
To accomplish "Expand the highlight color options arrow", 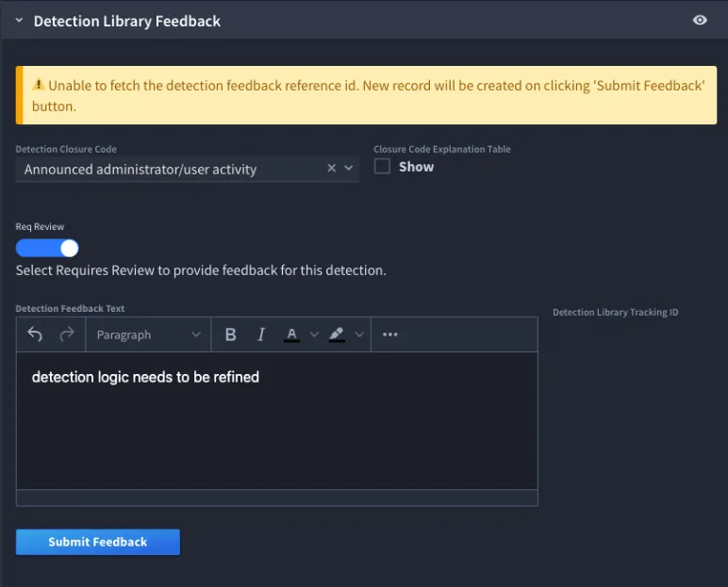I will 359,334.
